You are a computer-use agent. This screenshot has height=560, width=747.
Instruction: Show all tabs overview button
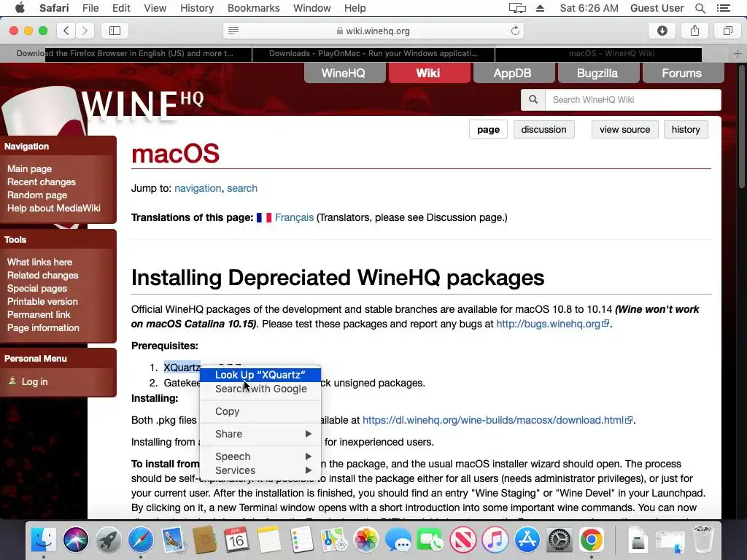click(x=727, y=31)
